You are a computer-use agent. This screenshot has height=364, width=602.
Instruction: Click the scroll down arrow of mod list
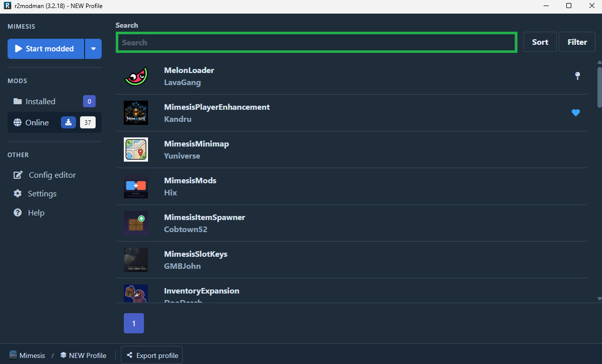click(599, 299)
